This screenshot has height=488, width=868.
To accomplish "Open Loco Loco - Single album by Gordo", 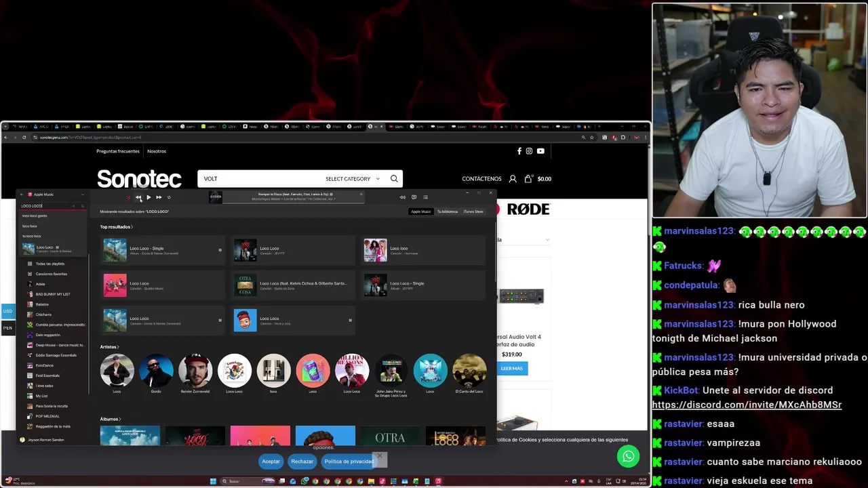I will coord(162,250).
